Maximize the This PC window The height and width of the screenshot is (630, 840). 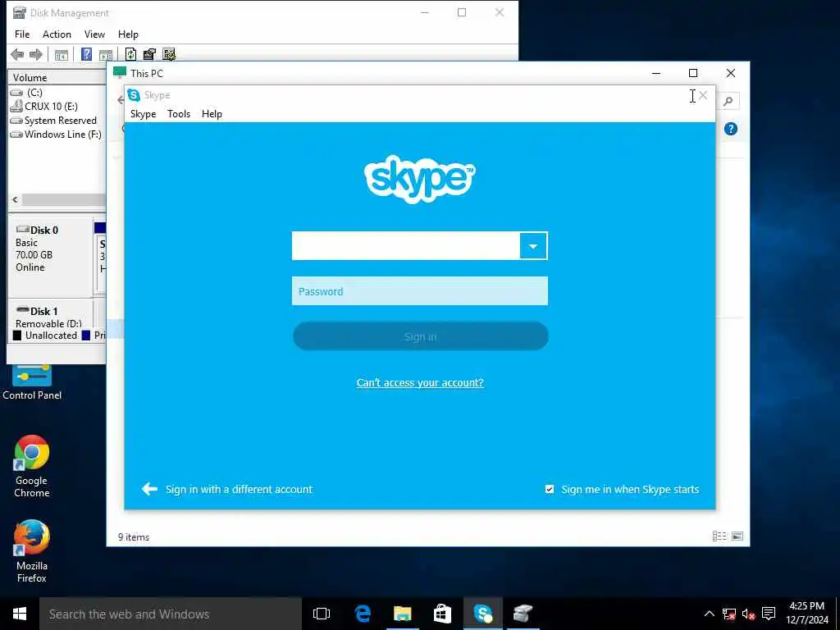692,73
